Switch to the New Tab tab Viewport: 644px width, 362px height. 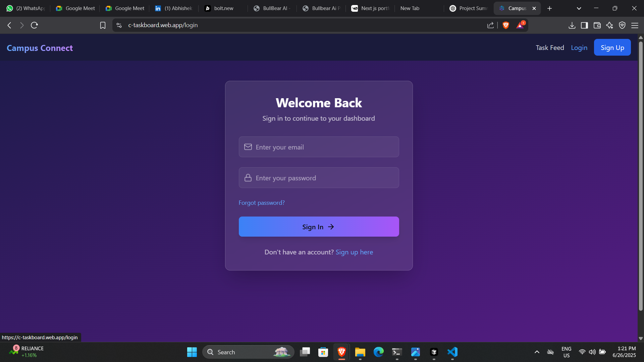(x=419, y=8)
